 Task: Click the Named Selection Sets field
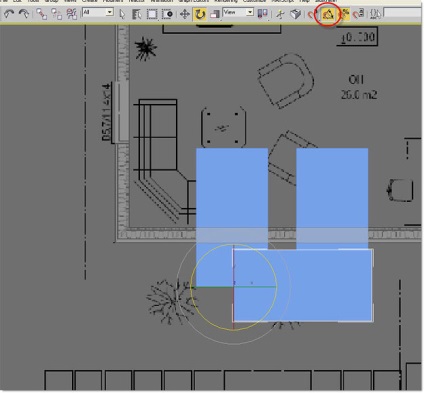point(403,13)
